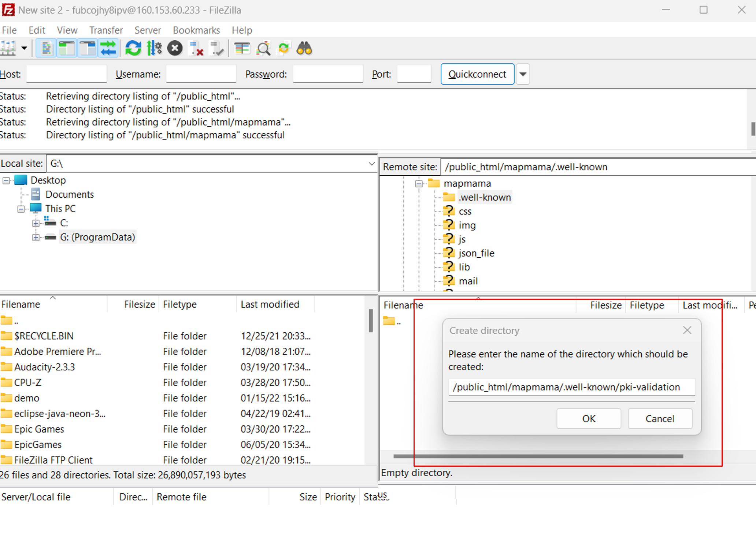756x534 pixels.
Task: Cancel the current operation
Action: pos(175,48)
